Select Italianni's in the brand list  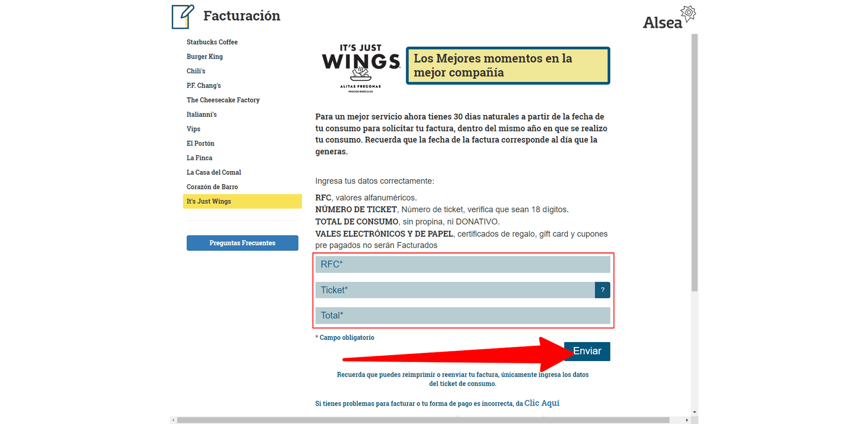[201, 115]
